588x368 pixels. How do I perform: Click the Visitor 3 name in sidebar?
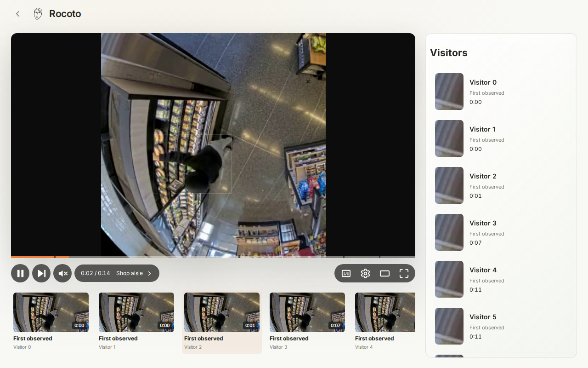(x=483, y=223)
